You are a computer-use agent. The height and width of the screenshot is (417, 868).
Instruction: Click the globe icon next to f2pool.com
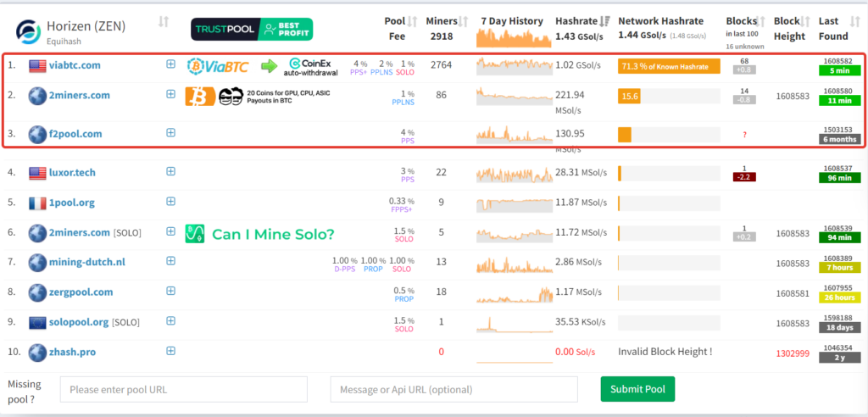[x=37, y=134]
